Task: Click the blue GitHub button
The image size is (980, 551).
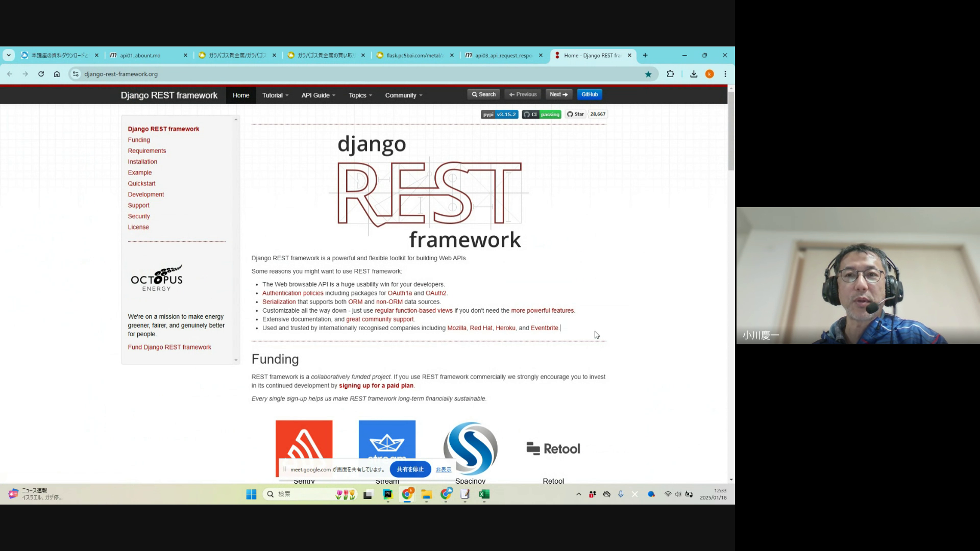Action: coord(589,94)
